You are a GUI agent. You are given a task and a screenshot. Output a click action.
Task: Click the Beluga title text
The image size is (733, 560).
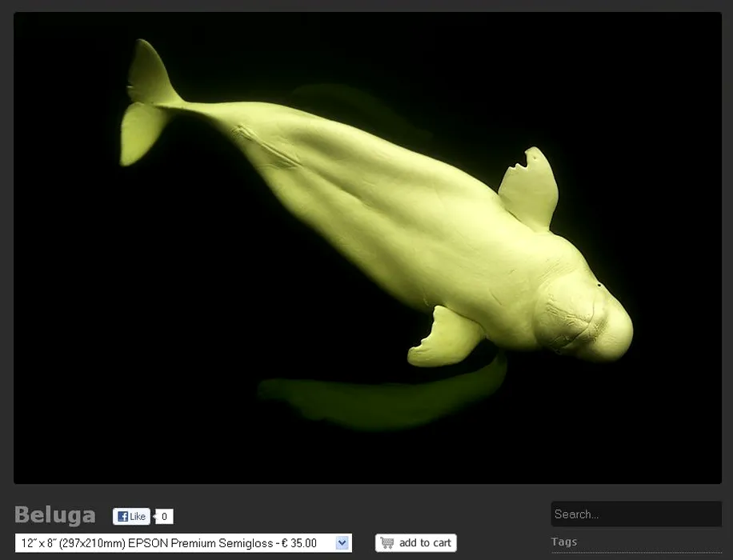[x=54, y=515]
